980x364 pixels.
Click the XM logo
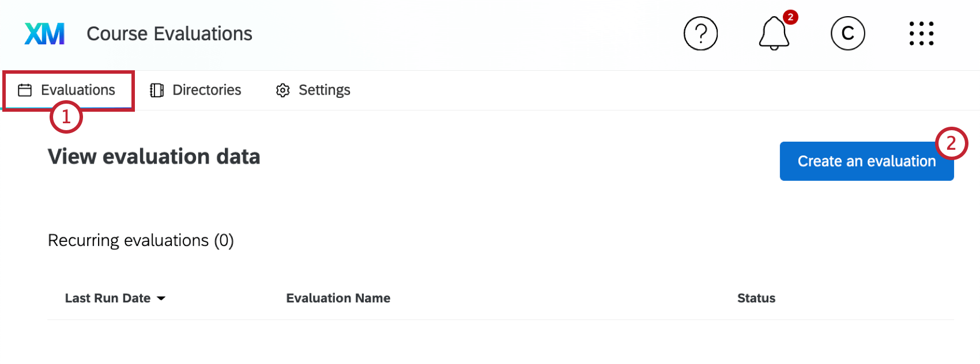point(44,33)
